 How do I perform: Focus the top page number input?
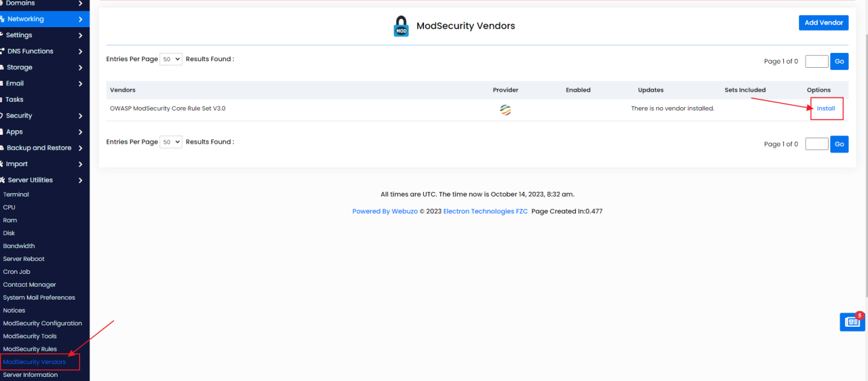pyautogui.click(x=816, y=62)
